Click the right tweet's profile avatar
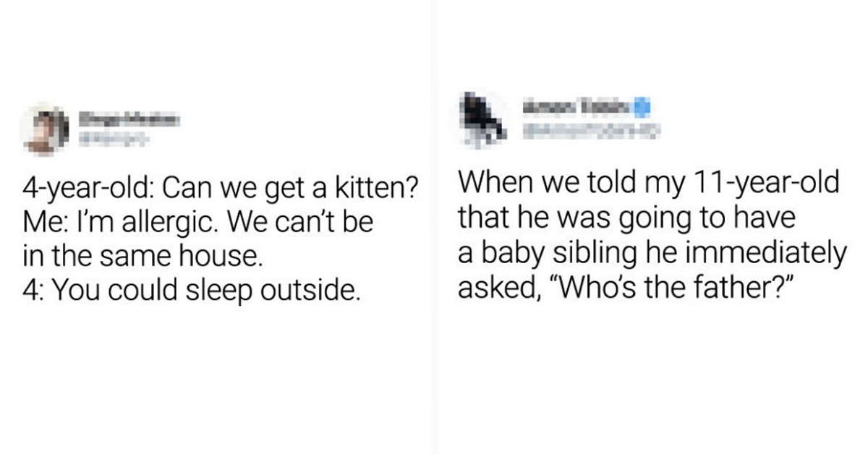This screenshot has width=868, height=454. (x=476, y=119)
